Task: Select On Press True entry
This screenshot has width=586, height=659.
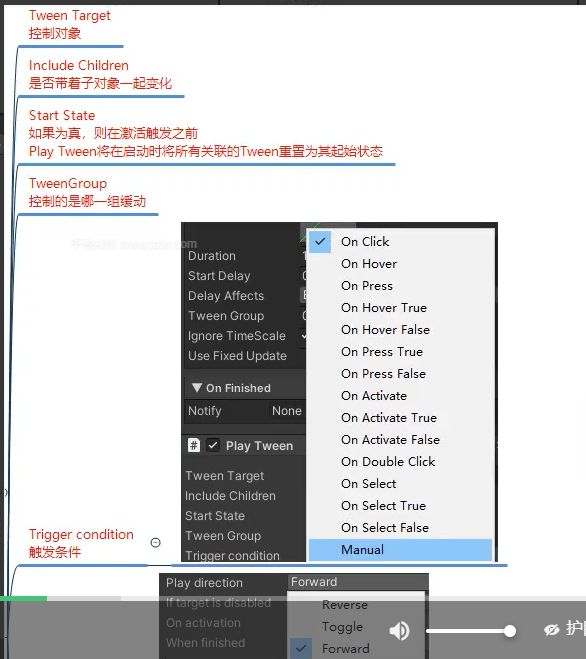Action: click(x=400, y=351)
